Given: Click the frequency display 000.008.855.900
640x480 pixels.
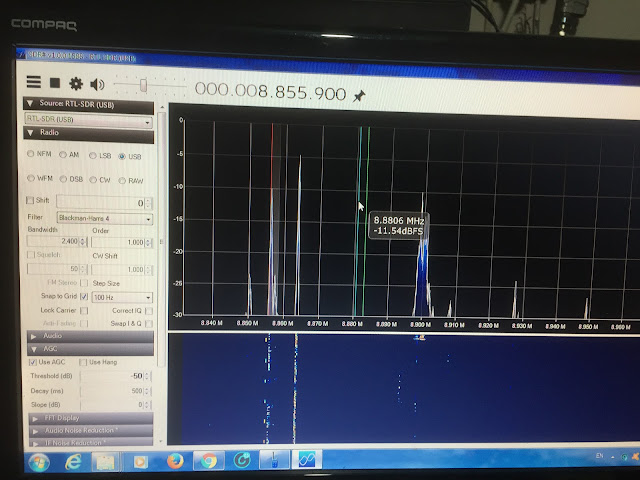Looking at the screenshot, I should (x=270, y=91).
